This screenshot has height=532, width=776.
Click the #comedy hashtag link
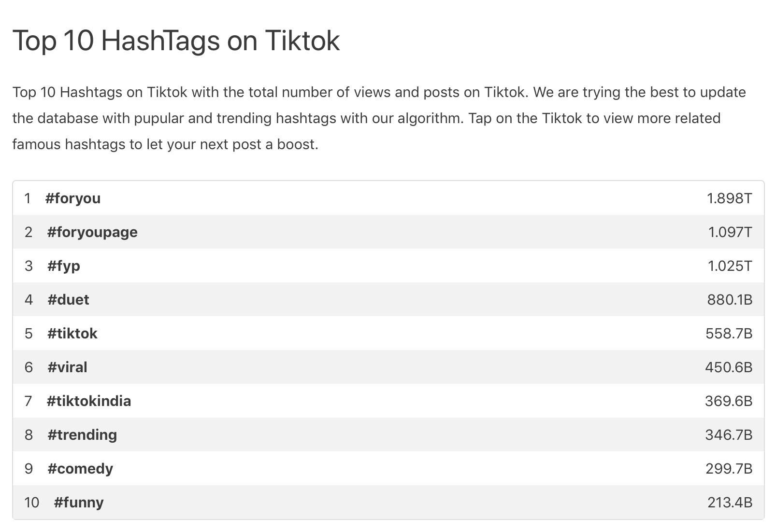tap(80, 469)
